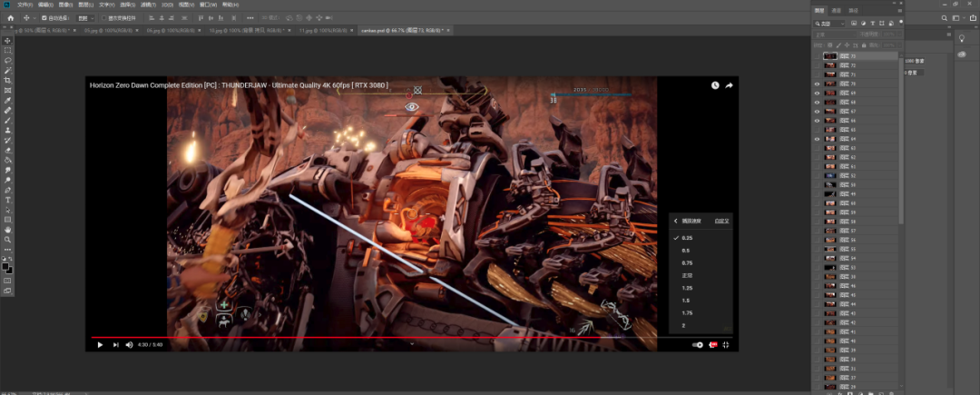The image size is (980, 395).
Task: Select the Path Selection tool
Action: [x=7, y=210]
